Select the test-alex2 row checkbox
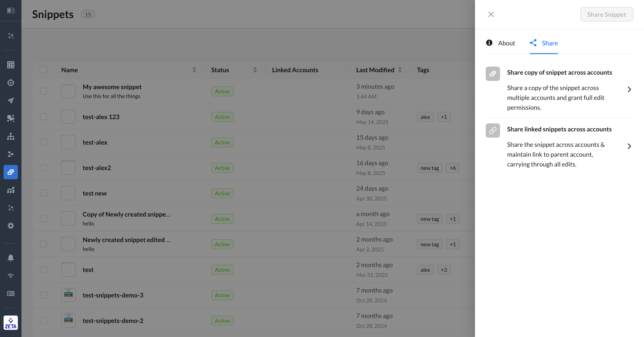 coord(43,168)
